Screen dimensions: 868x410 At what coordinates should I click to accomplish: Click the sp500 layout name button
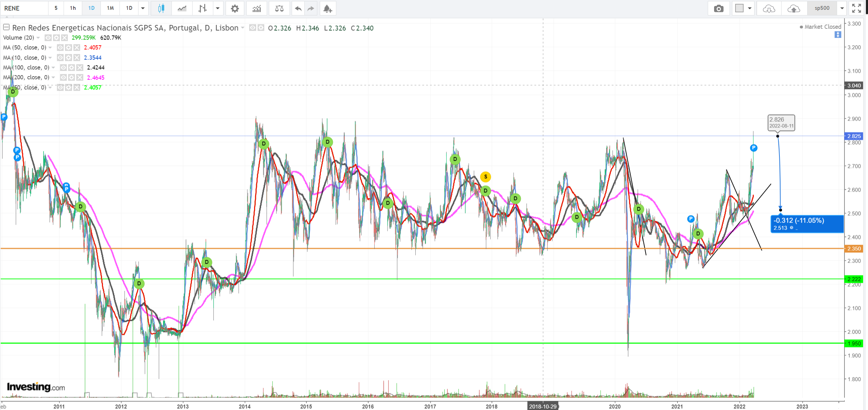[x=822, y=8]
